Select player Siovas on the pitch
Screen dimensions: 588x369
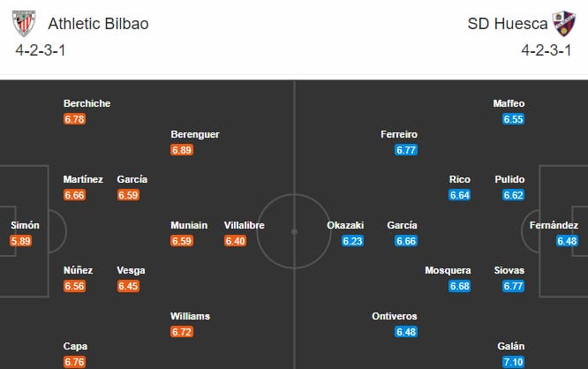point(509,270)
